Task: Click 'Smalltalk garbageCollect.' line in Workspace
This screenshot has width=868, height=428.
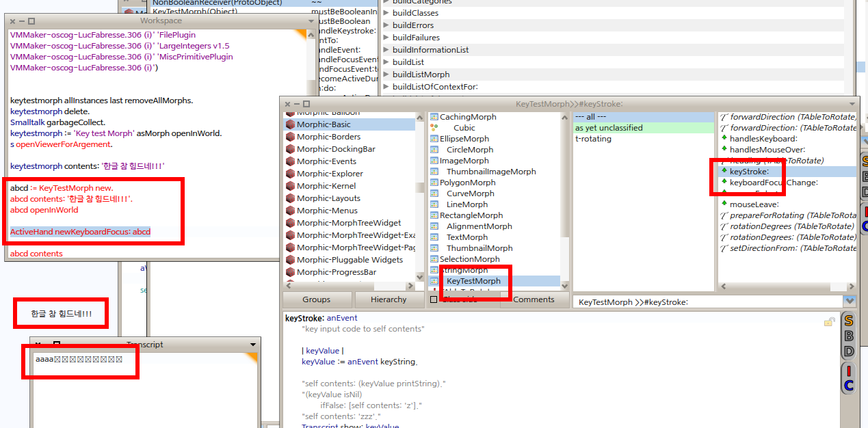Action: click(x=57, y=122)
